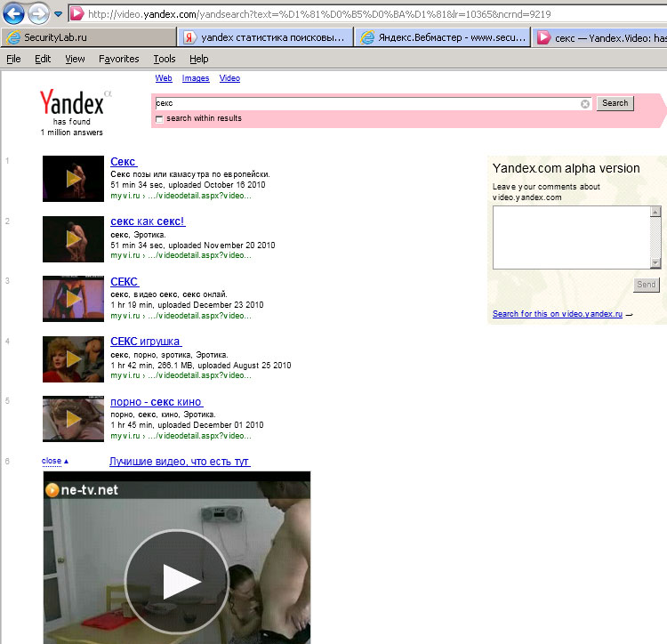Click the Yandex logo

click(x=71, y=102)
